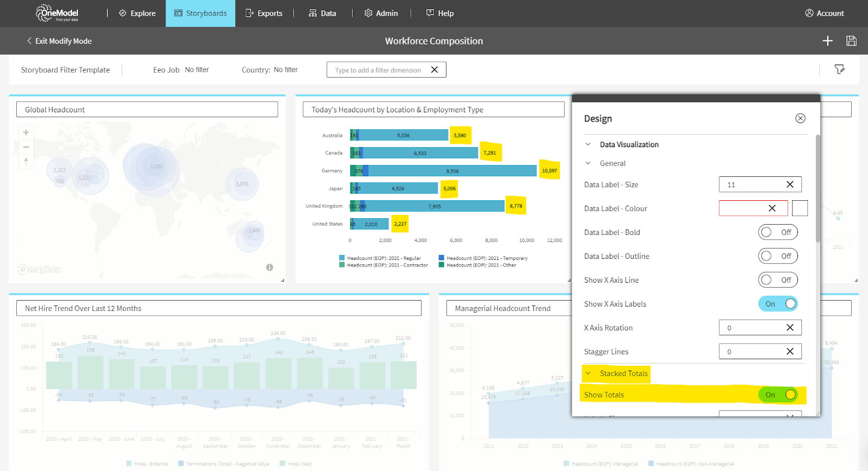Turn off Show Totals toggle
The image size is (868, 471).
coord(777,394)
